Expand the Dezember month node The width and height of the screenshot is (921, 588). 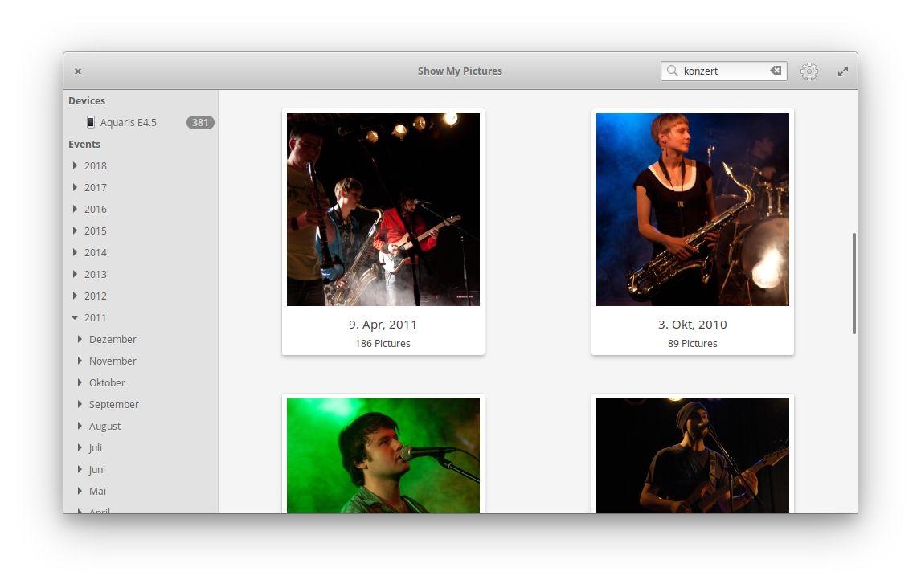pyautogui.click(x=80, y=339)
